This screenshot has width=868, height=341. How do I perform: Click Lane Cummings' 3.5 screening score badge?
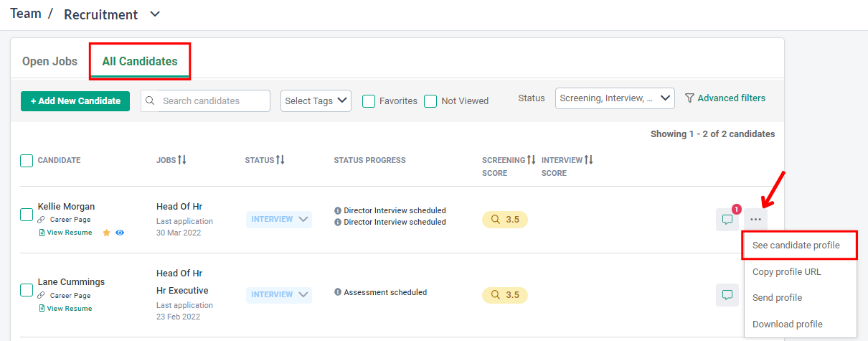coord(505,295)
